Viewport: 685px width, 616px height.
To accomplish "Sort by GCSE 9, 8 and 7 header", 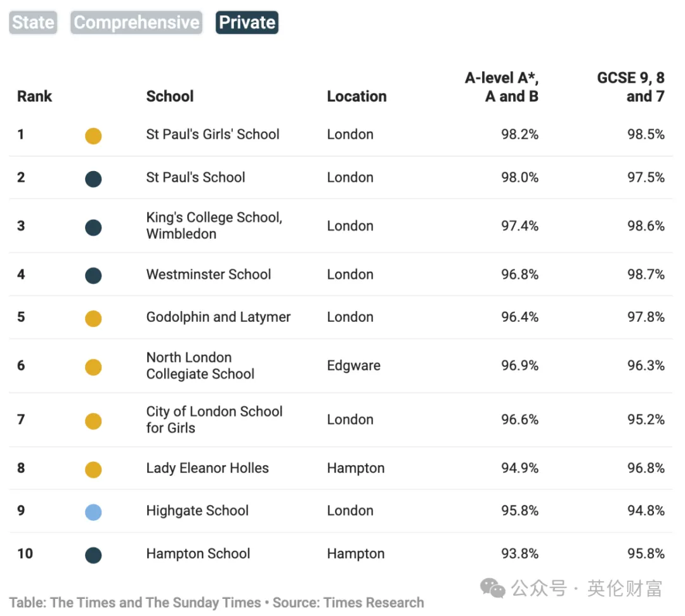I will coord(631,87).
